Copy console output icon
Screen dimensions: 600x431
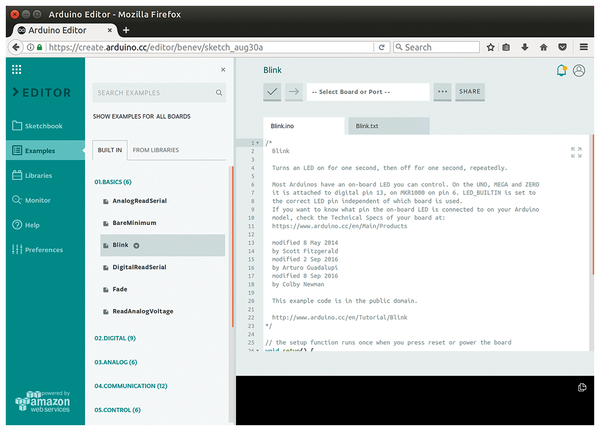coord(582,388)
